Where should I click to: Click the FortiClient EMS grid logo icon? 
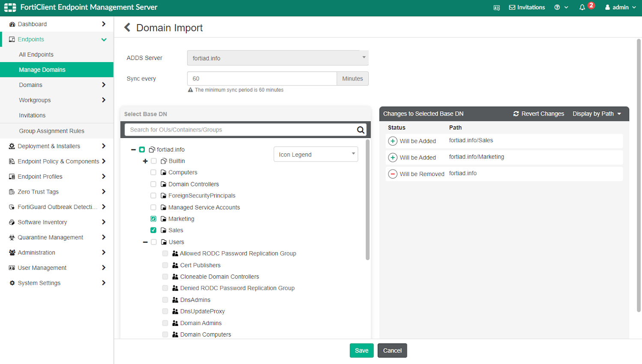[9, 7]
